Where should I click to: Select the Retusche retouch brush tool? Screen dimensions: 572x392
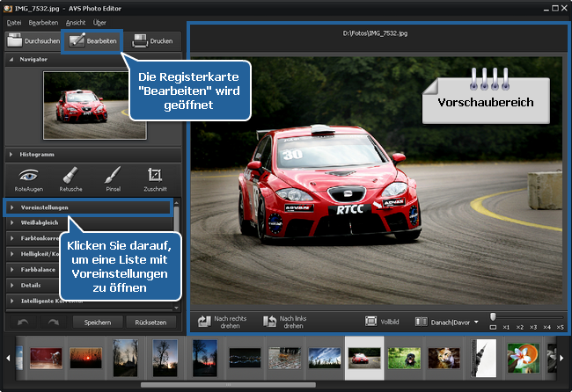pos(71,178)
